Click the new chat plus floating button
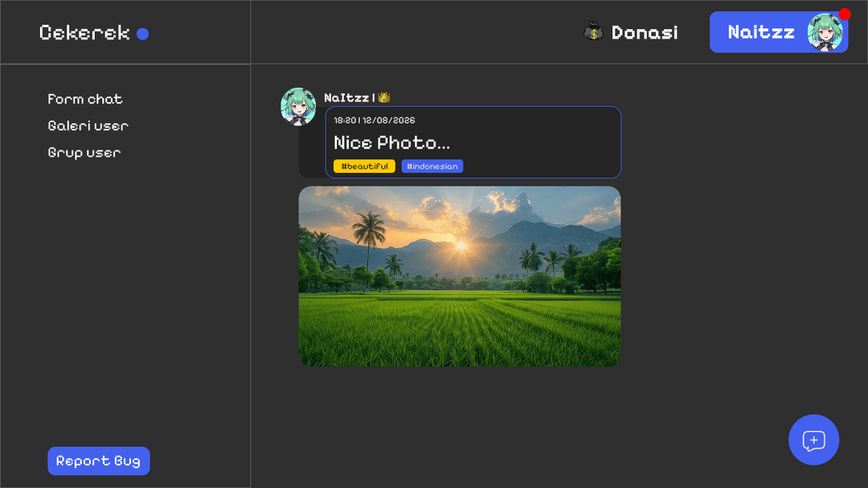This screenshot has height=488, width=868. (813, 440)
